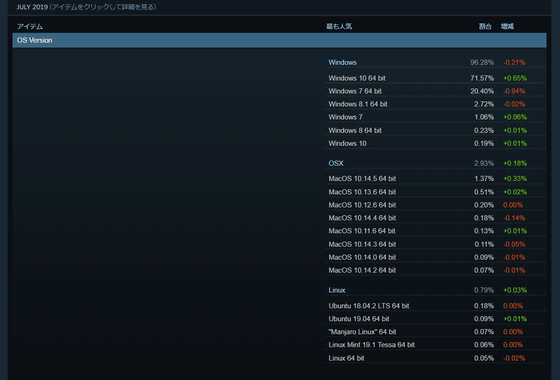Open the Linux category link
Image resolution: width=560 pixels, height=380 pixels.
point(337,290)
